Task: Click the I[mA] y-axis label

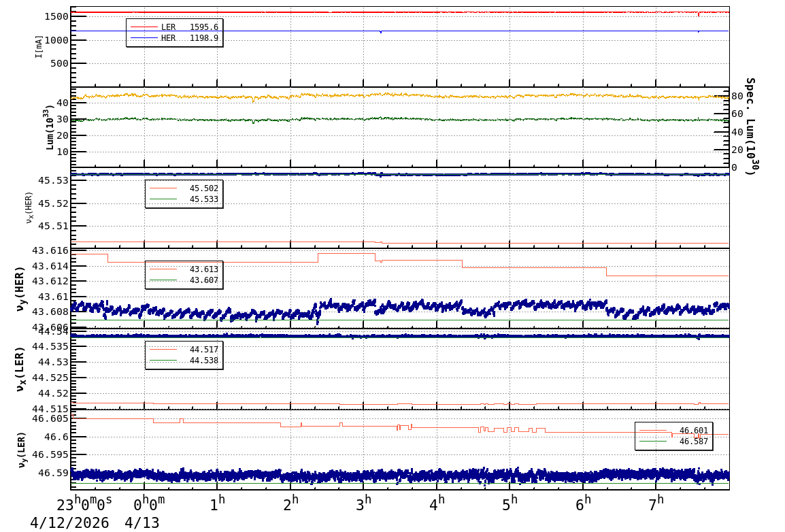Action: coord(39,46)
